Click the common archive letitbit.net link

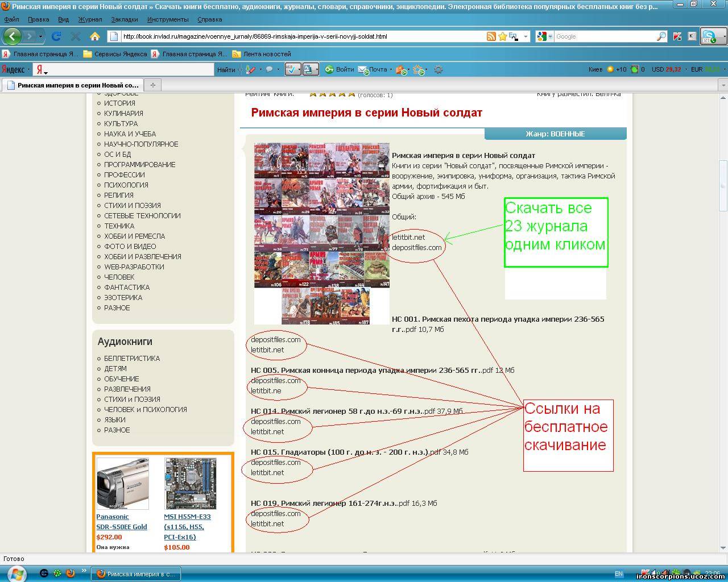coord(408,237)
